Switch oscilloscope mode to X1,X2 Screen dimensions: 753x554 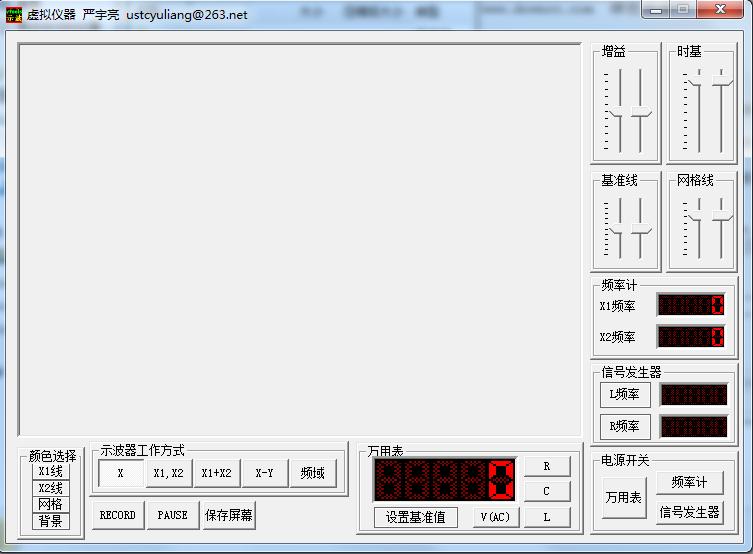pyautogui.click(x=169, y=473)
